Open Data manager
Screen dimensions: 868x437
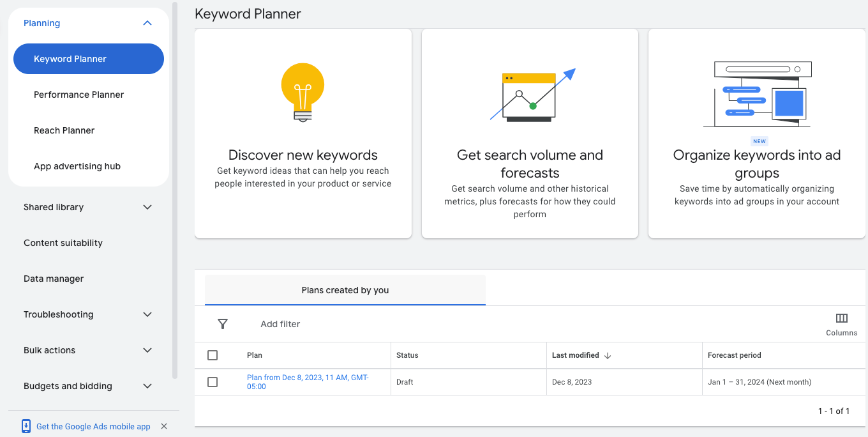coord(54,279)
